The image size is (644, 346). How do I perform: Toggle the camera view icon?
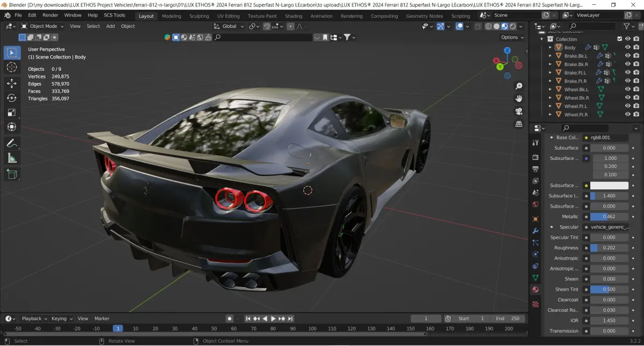[x=519, y=111]
